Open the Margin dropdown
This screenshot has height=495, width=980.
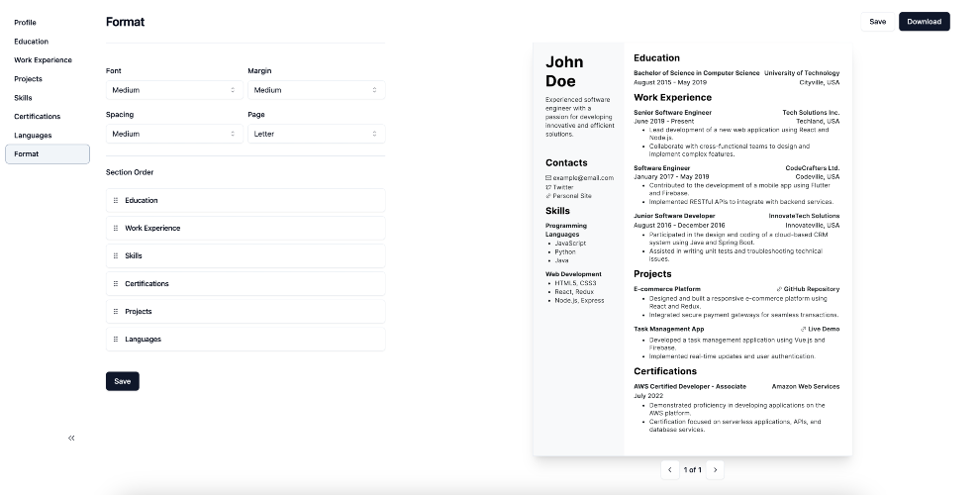pos(316,90)
